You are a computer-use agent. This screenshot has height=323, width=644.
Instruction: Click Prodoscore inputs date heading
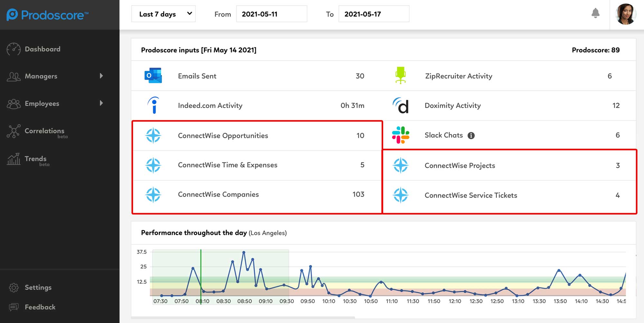199,50
